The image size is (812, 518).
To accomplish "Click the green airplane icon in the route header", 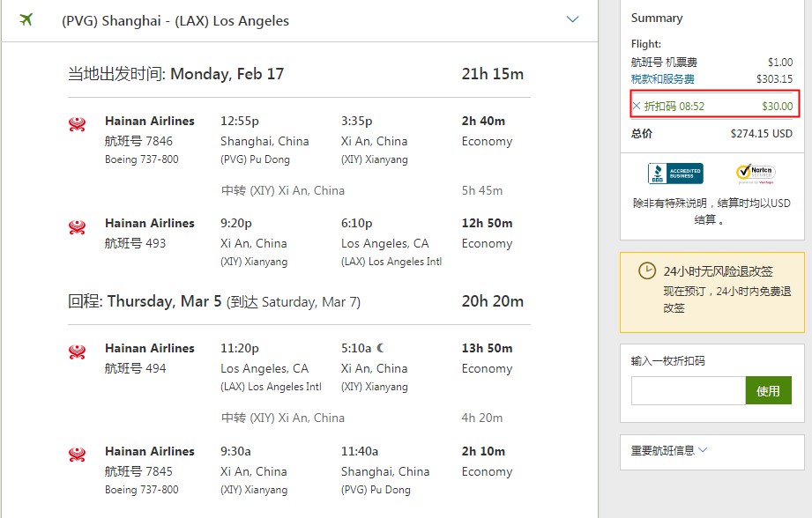I will pyautogui.click(x=26, y=19).
